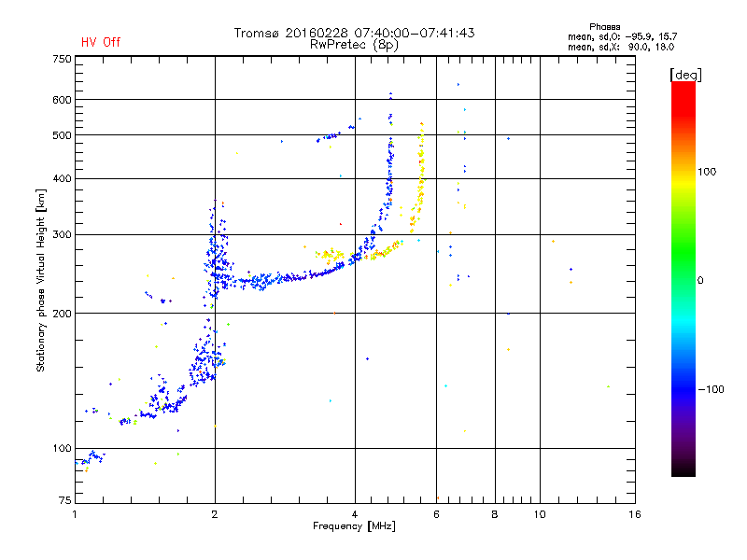This screenshot has height=560, width=747.
Task: Click the y-axis label '750'
Action: click(62, 59)
